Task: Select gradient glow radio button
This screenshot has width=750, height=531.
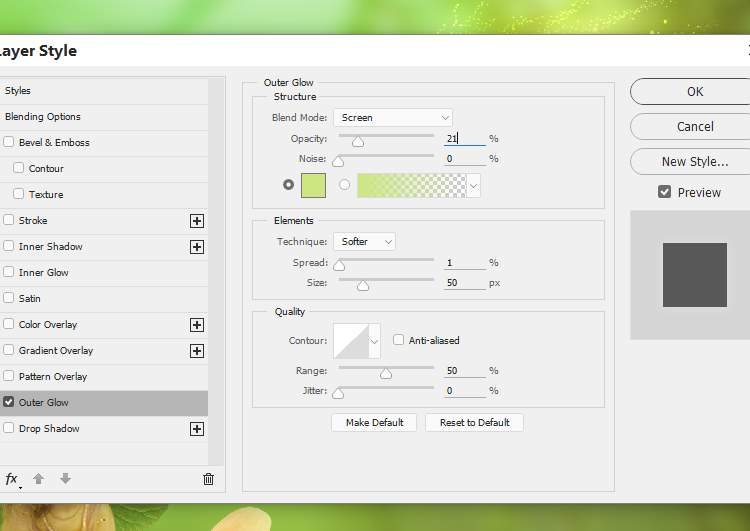Action: (344, 184)
